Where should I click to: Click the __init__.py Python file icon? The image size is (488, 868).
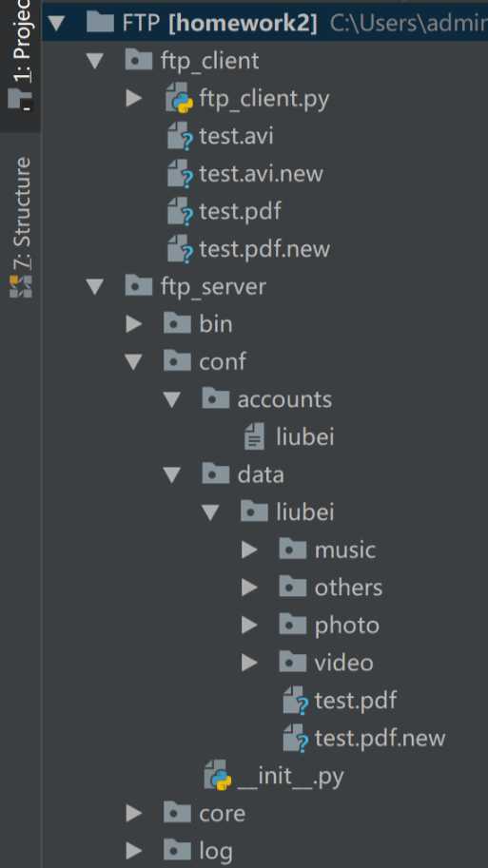pyautogui.click(x=217, y=775)
